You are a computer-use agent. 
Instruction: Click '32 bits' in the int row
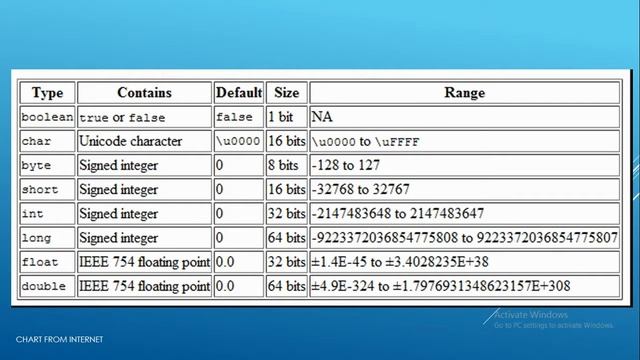[x=287, y=213]
